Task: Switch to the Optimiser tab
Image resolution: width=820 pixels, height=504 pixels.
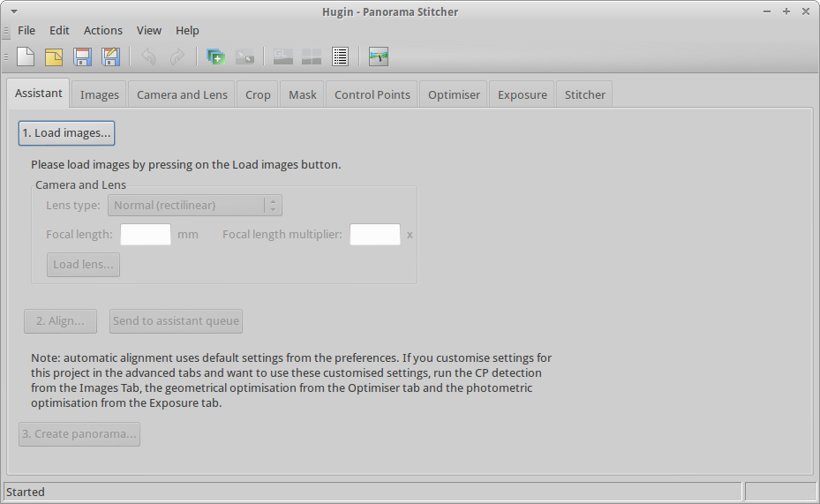Action: [454, 94]
